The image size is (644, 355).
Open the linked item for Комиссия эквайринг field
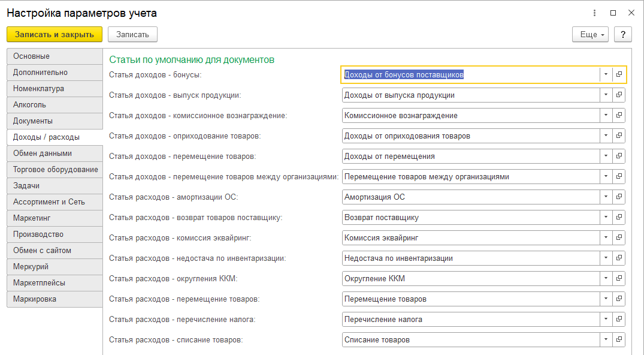point(619,237)
